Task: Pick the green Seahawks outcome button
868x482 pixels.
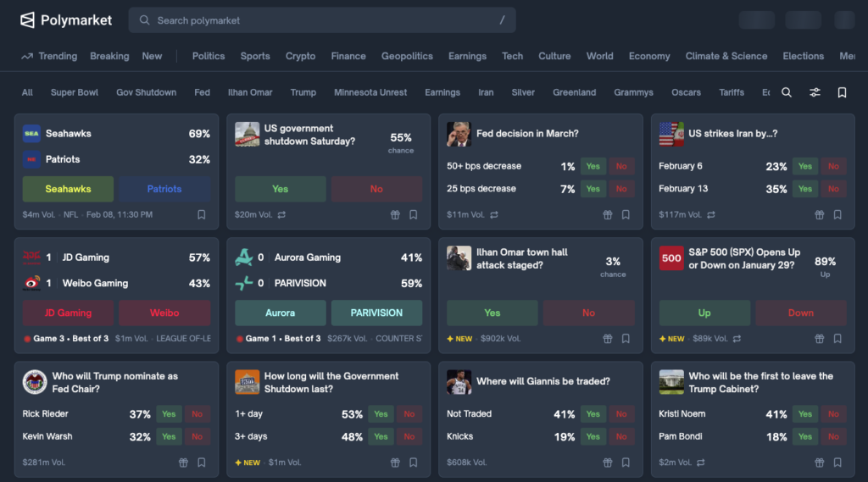Action: coord(68,189)
